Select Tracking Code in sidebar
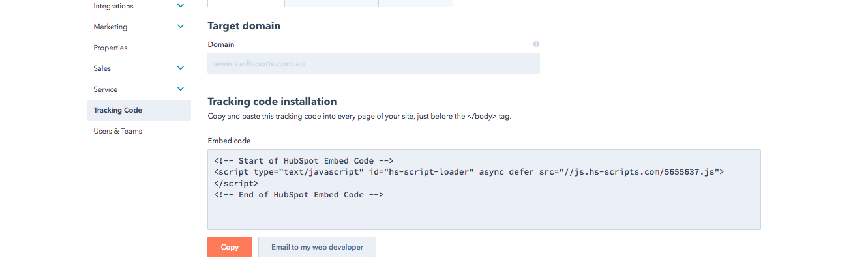This screenshot has width=868, height=273. [139, 110]
